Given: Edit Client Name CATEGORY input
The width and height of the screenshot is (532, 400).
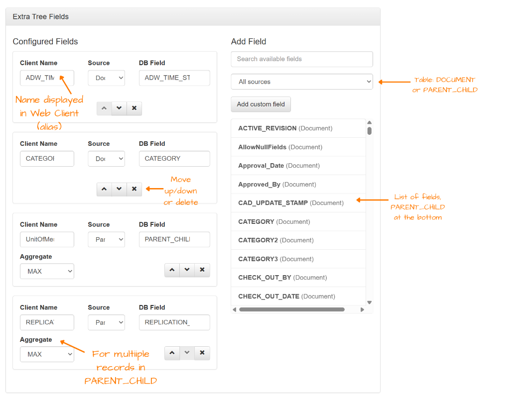Looking at the screenshot, I should click(x=47, y=159).
